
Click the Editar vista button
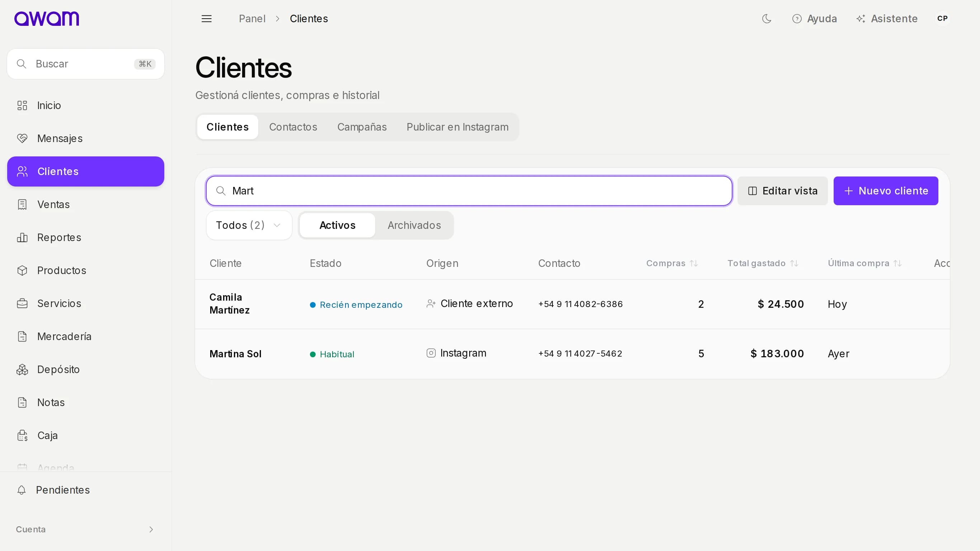(783, 191)
